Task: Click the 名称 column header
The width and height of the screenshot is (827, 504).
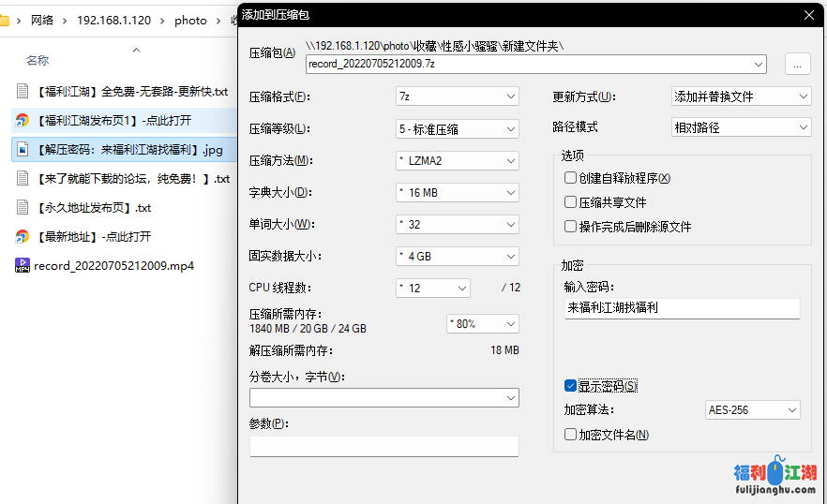Action: (x=38, y=61)
